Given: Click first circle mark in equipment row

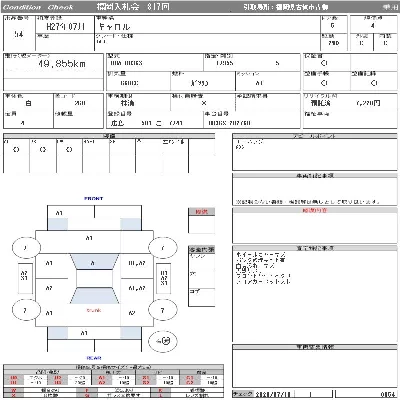Looking at the screenshot, I should pos(16,150).
